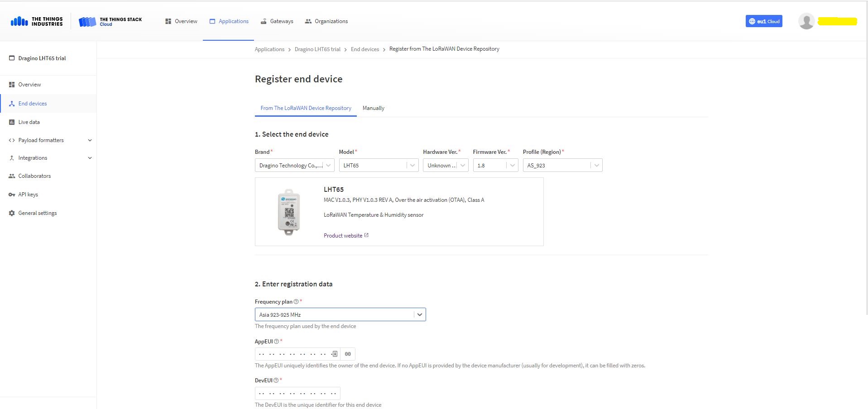The width and height of the screenshot is (868, 409).
Task: Open Collaborators in the sidebar
Action: (x=34, y=176)
